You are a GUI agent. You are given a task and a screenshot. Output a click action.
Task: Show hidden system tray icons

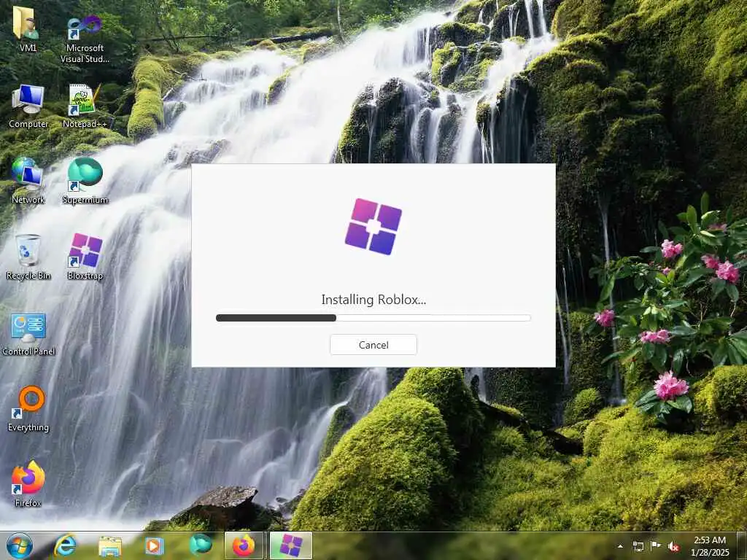(x=620, y=546)
